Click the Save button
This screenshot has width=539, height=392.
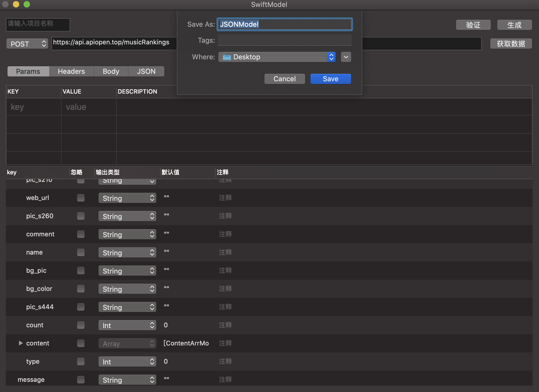(331, 79)
